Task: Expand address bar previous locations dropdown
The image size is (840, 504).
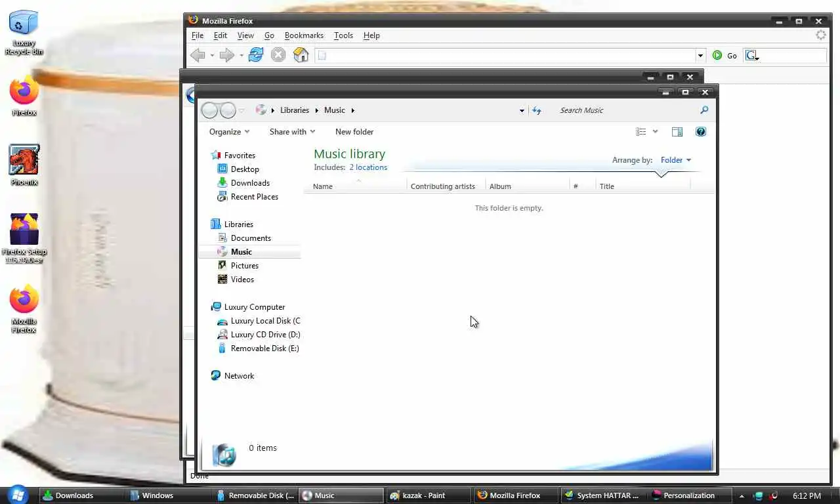Action: click(522, 110)
